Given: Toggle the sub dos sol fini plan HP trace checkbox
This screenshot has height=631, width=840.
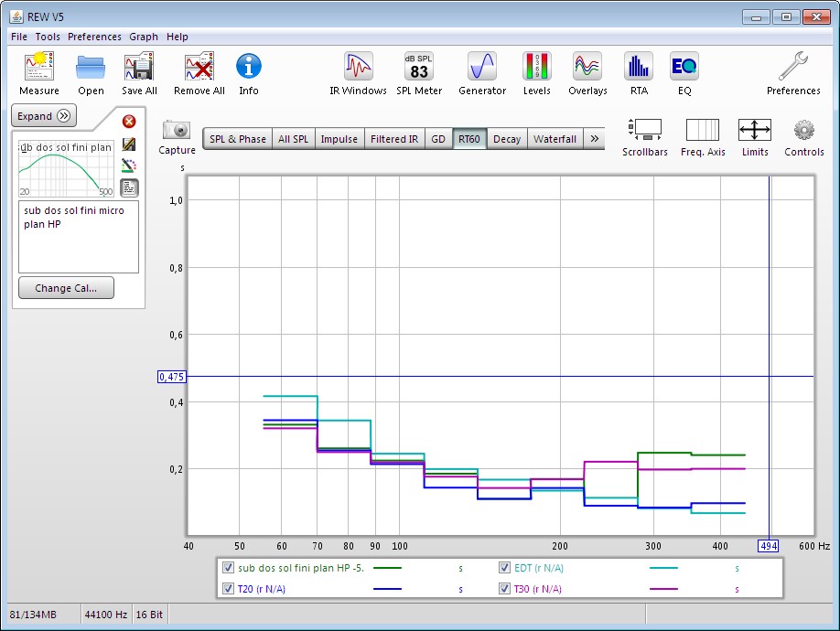Looking at the screenshot, I should (x=228, y=568).
